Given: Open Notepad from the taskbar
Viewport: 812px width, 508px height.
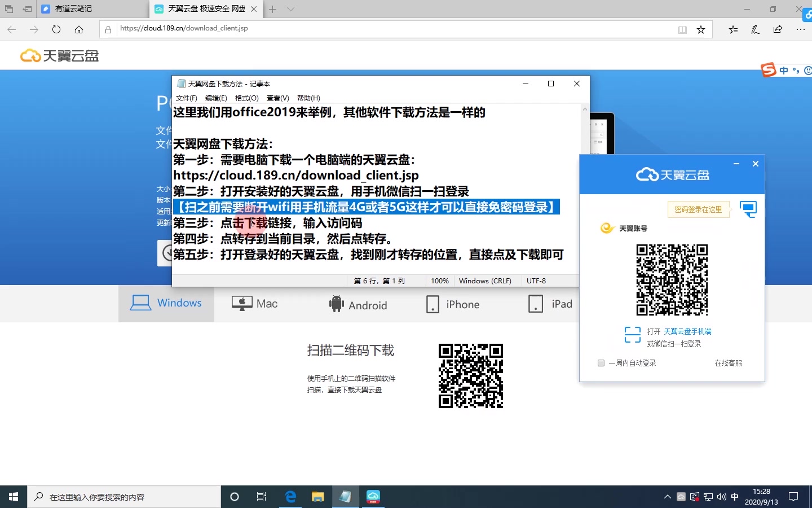Looking at the screenshot, I should tap(345, 497).
